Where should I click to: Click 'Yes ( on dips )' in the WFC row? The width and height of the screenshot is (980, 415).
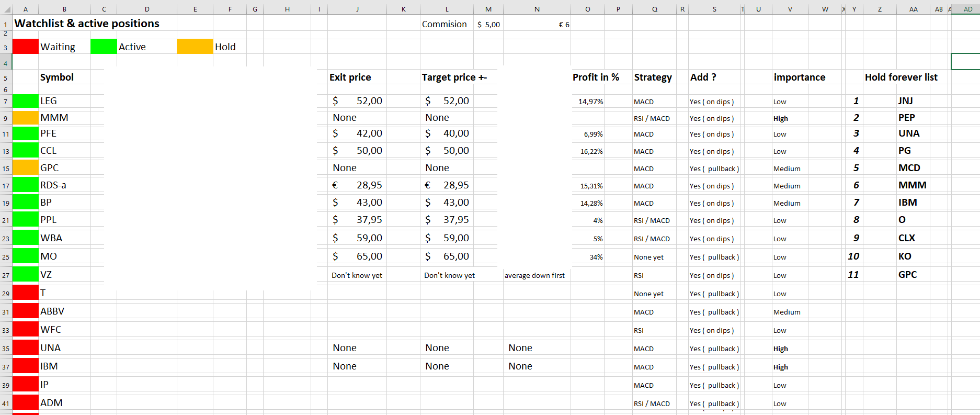(712, 330)
